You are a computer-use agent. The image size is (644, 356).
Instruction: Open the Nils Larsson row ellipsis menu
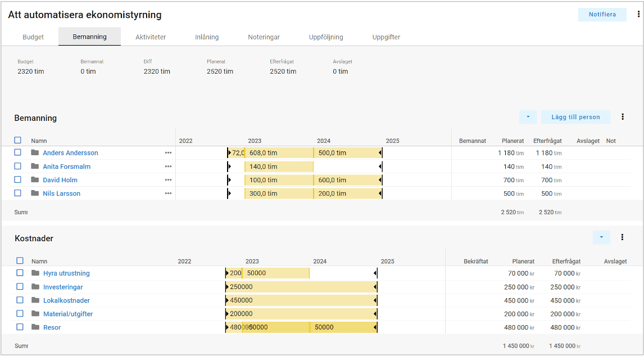coord(168,193)
